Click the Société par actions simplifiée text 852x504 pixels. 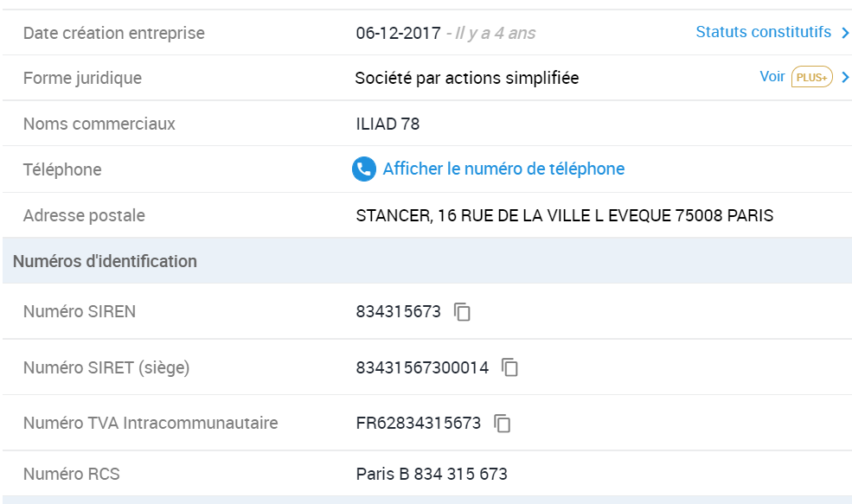click(467, 78)
